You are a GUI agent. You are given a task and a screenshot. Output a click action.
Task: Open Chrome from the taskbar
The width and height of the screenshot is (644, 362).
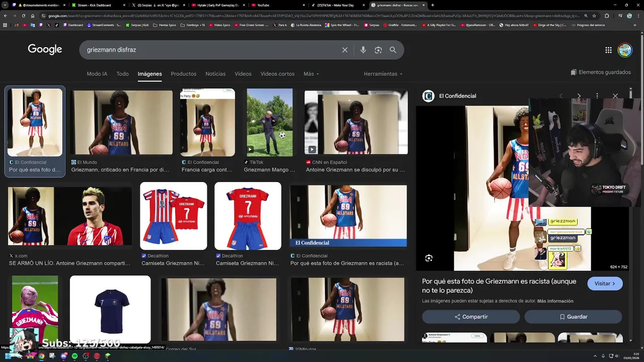point(41,356)
